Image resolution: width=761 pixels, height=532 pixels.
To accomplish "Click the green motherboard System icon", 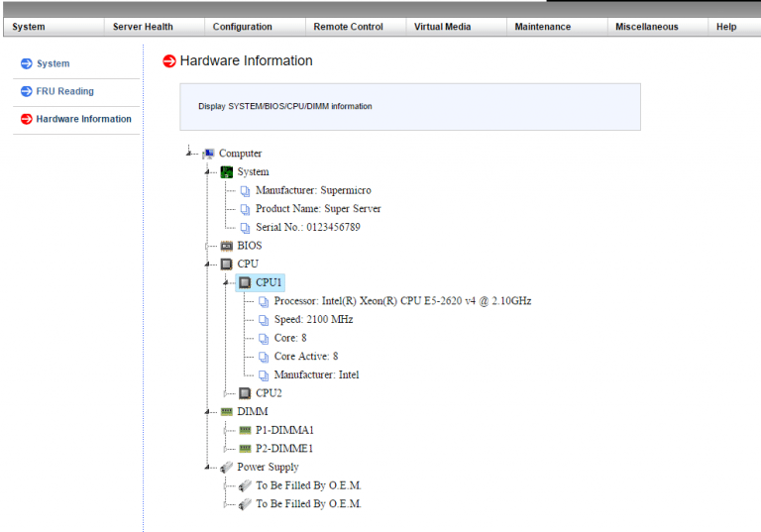I will point(227,171).
